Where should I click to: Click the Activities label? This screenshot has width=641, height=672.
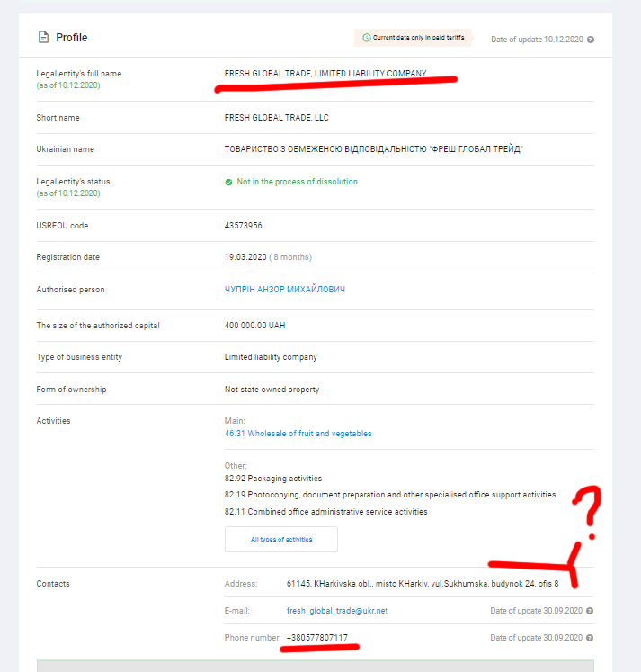(53, 421)
